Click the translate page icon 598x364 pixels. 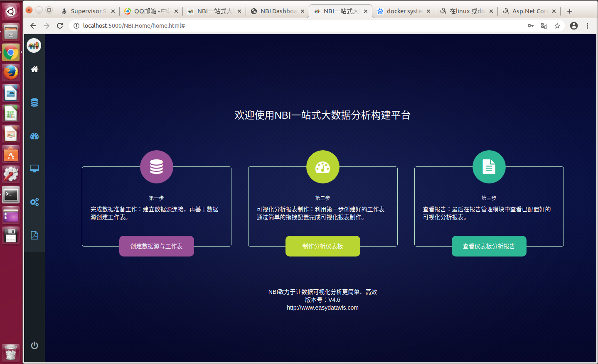click(x=544, y=26)
